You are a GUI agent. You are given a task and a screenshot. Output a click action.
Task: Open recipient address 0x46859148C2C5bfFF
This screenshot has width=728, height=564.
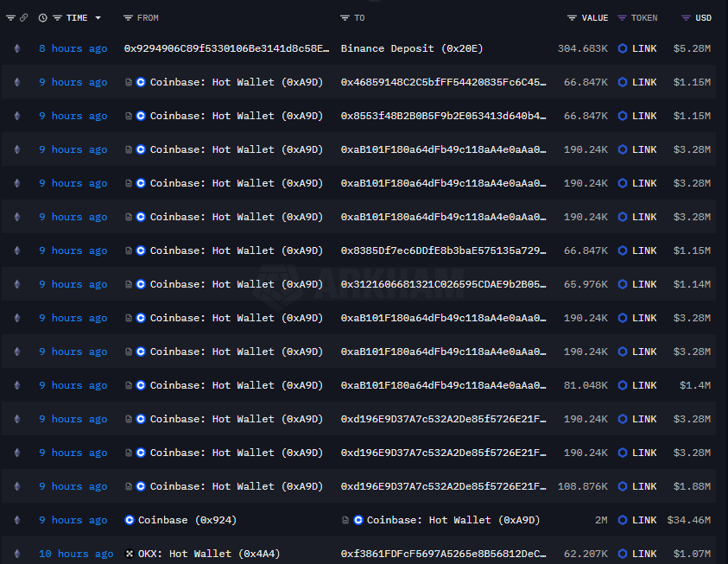click(x=443, y=82)
